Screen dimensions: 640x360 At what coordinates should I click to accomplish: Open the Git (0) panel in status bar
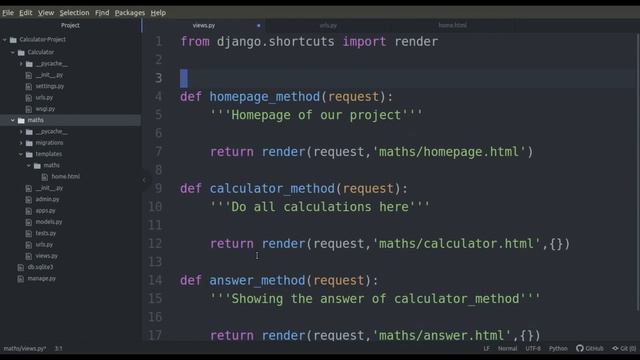coord(624,349)
